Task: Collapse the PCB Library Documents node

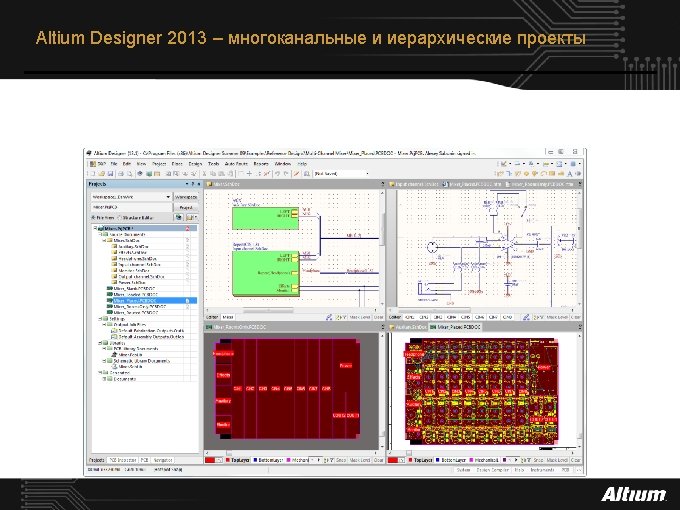Action: coord(105,349)
